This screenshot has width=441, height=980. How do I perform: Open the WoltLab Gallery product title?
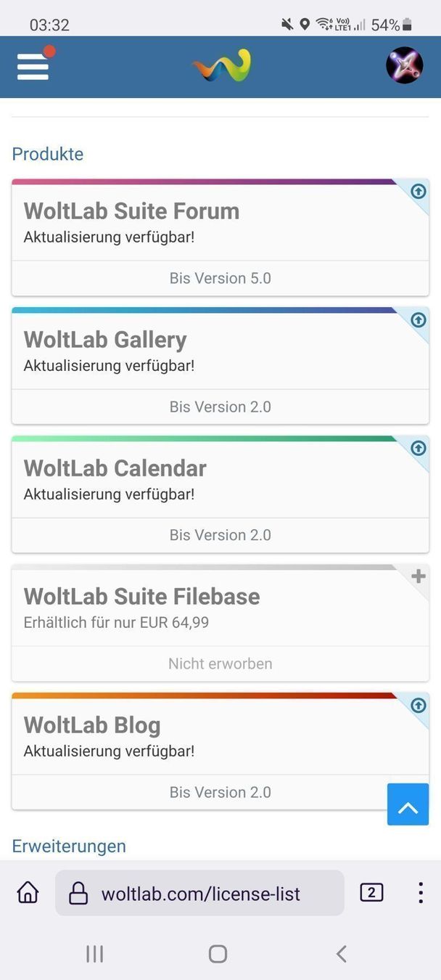click(x=105, y=340)
